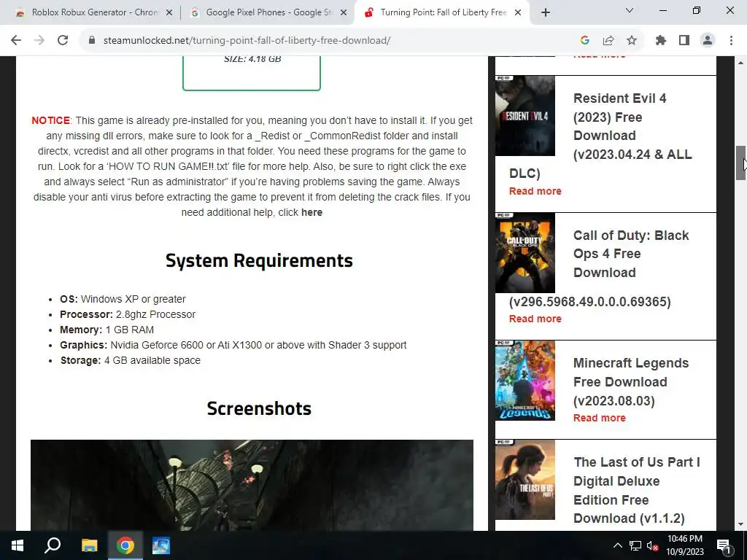747x560 pixels.
Task: Click the address bar URL
Action: (x=247, y=41)
